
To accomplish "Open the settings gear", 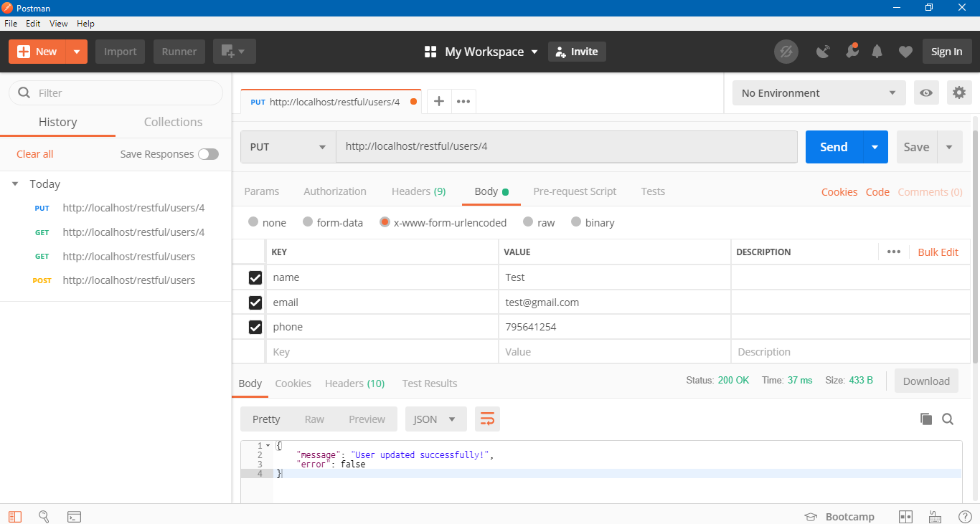I will (959, 92).
